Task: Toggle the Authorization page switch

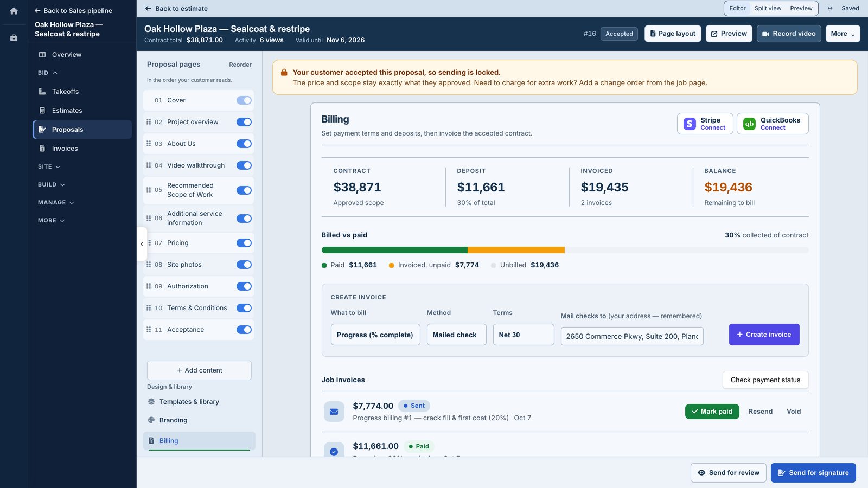Action: coord(244,286)
